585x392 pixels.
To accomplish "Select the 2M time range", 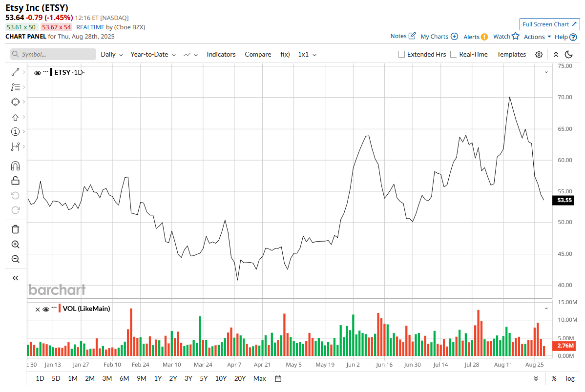I will point(90,378).
